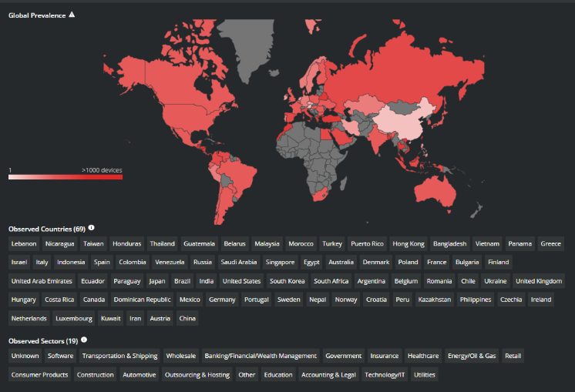Select the Unknown sector tag
Image resolution: width=575 pixels, height=392 pixels.
coord(25,356)
